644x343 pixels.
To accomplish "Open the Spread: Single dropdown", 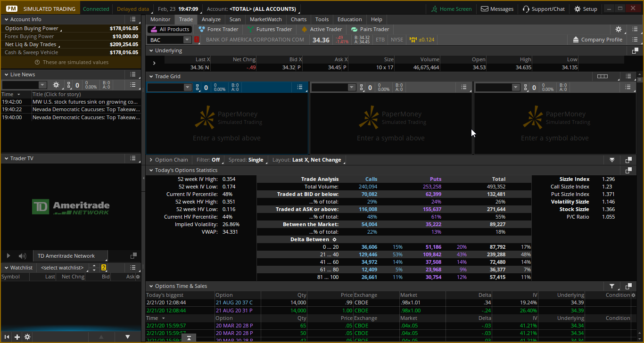I will 246,160.
